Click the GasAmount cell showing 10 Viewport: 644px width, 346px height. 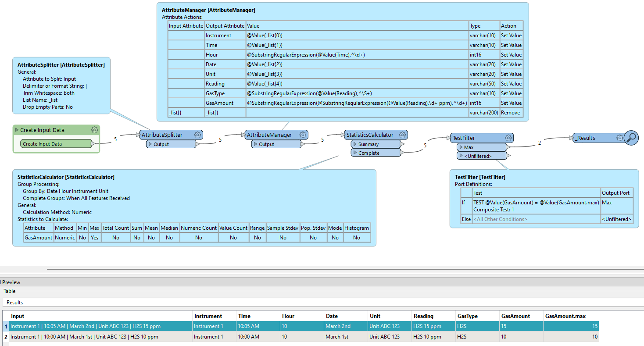click(x=521, y=337)
